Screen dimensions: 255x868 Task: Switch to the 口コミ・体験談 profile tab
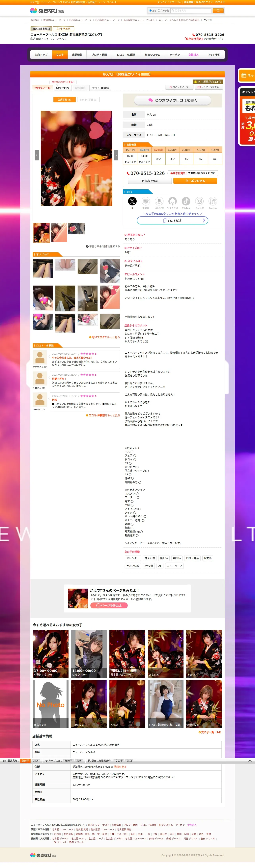pyautogui.click(x=100, y=88)
